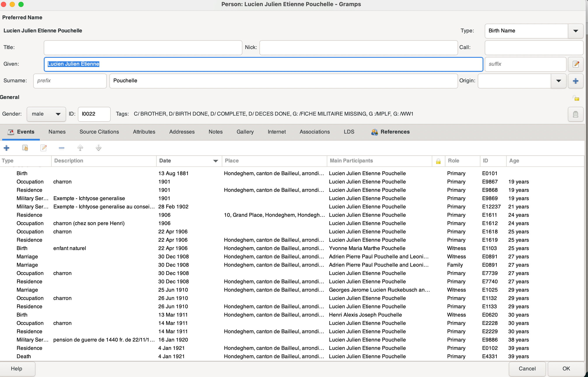Select the Death event 4 Jan 1921

point(292,357)
